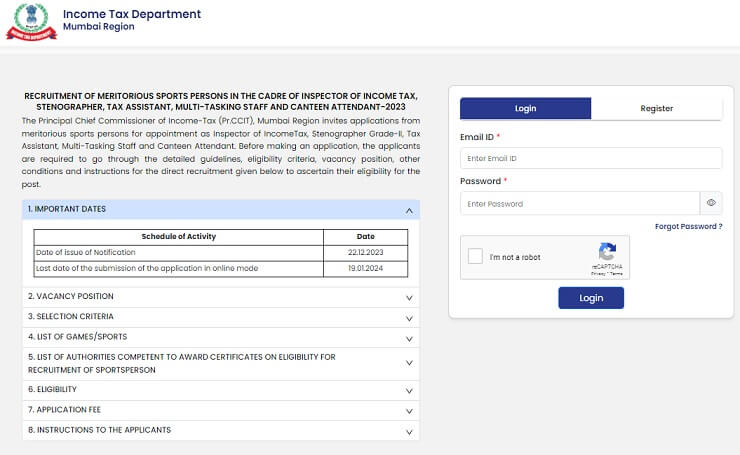Expand List of Authorities Competent section
This screenshot has width=740, height=455.
[x=221, y=364]
